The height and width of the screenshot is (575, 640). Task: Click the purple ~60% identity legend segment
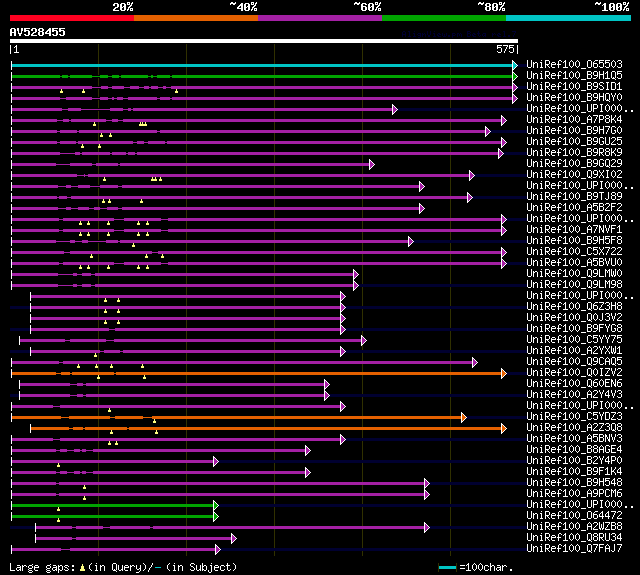pos(320,18)
